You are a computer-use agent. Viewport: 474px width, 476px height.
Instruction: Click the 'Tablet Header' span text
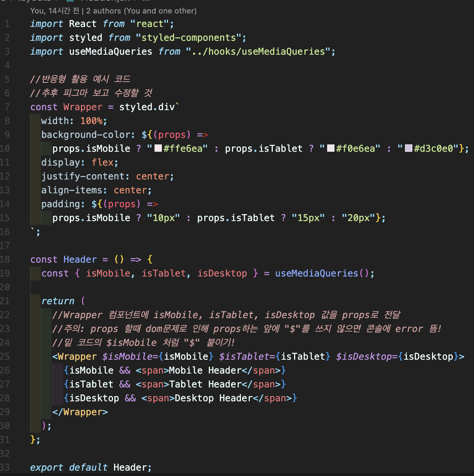205,384
